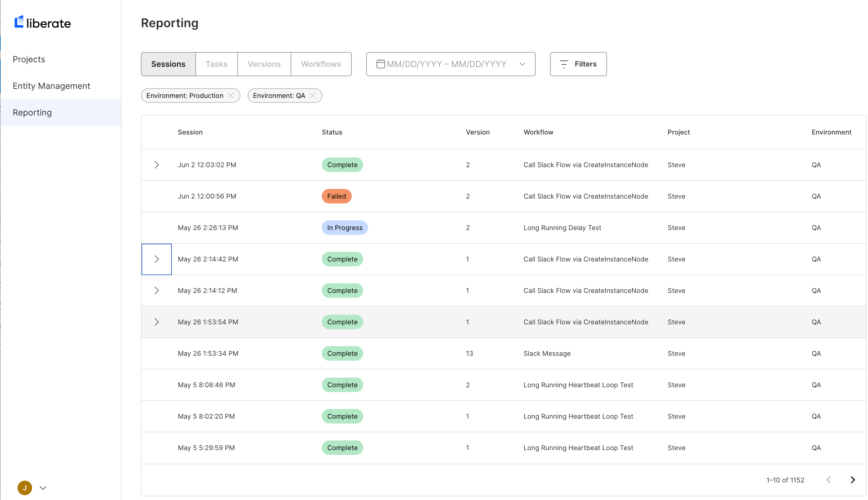This screenshot has width=868, height=500.
Task: Click the calendar icon in date field
Action: [x=380, y=64]
